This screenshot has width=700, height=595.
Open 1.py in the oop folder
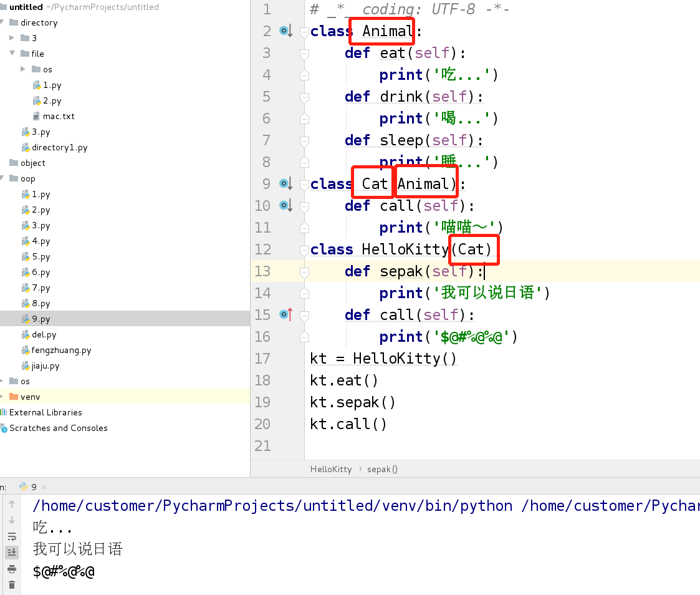coord(36,195)
